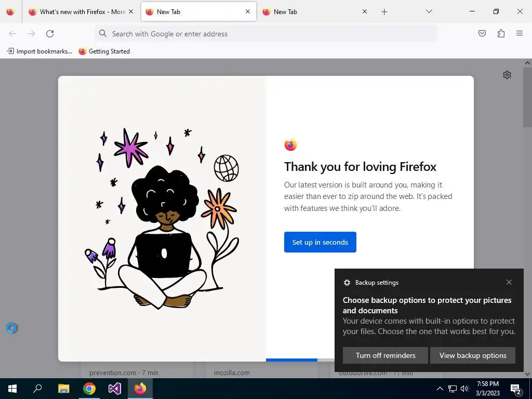Click the search magnifier in address bar
Image resolution: width=532 pixels, height=399 pixels.
pyautogui.click(x=102, y=33)
